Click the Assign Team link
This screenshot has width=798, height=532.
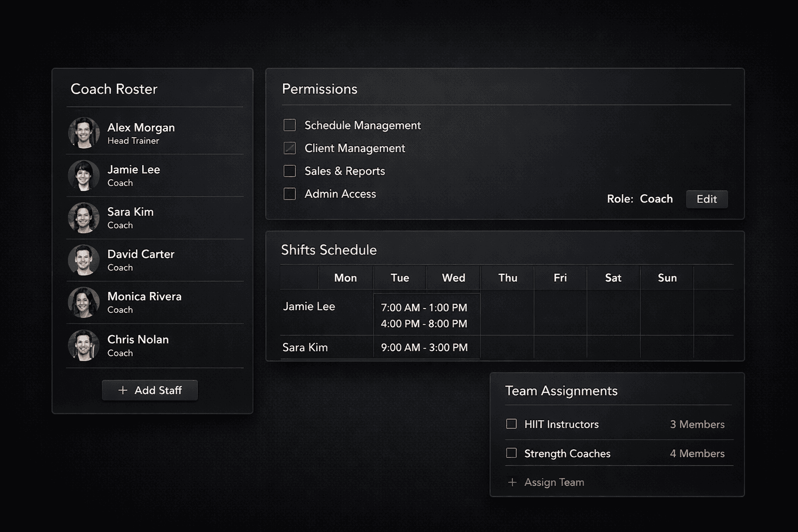[x=554, y=482]
